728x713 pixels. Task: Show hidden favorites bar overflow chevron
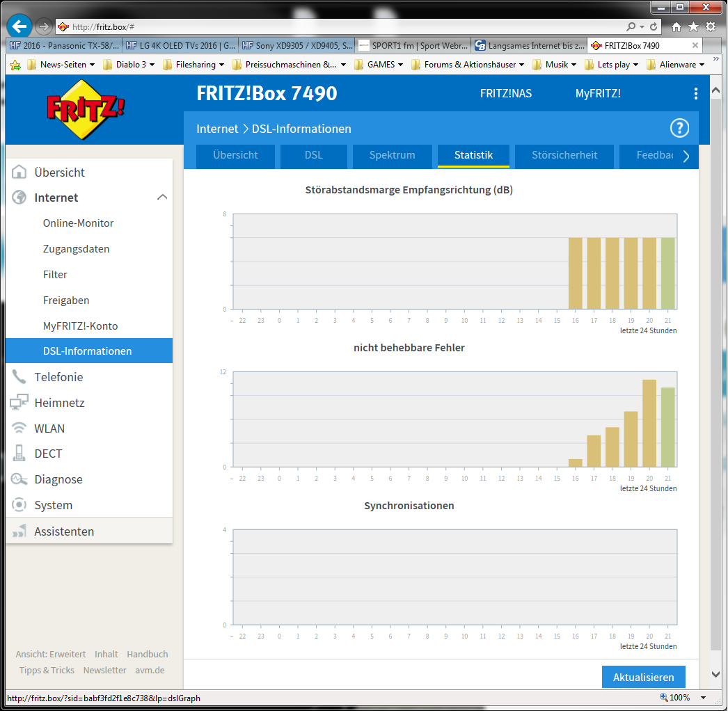tap(716, 59)
